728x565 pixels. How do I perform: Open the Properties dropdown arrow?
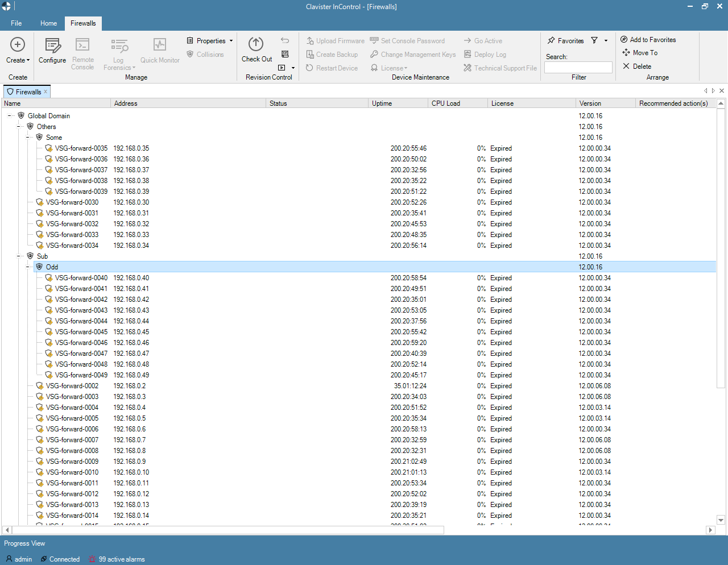(x=231, y=41)
